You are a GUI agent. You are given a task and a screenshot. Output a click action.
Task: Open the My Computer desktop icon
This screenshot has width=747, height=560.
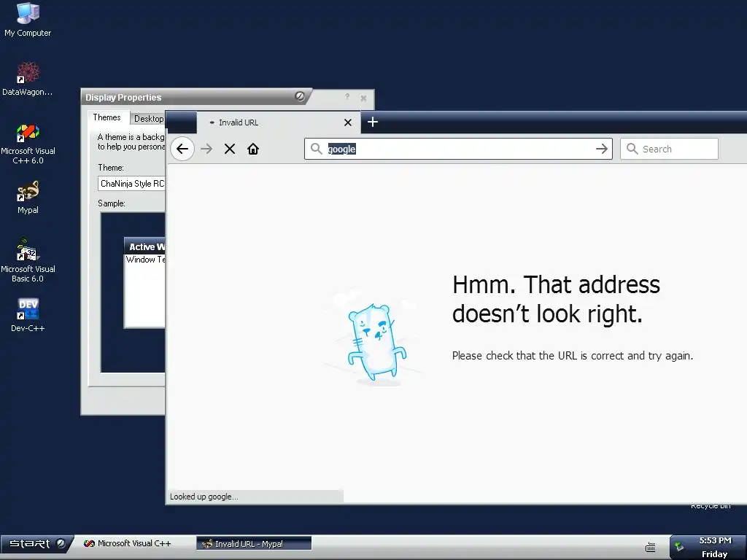(x=28, y=20)
